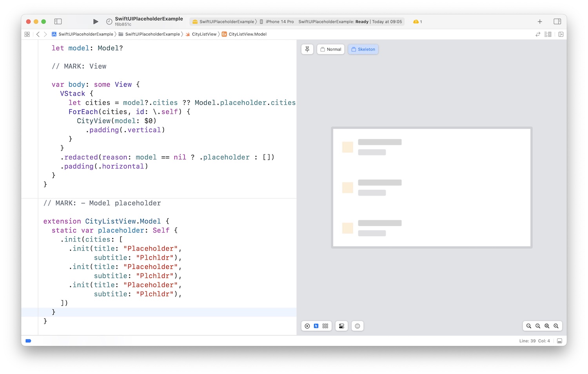Toggle the bottom debug area
Screen dimensions: 588x374
(559, 341)
